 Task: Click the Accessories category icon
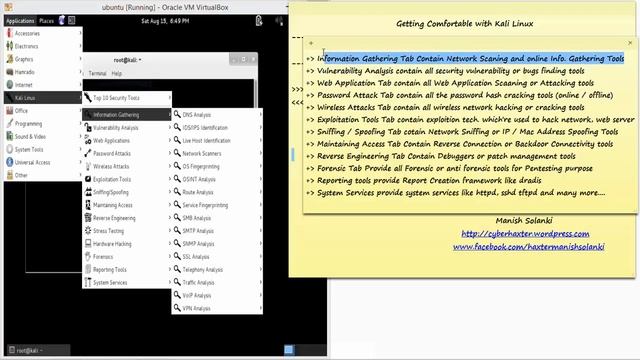point(10,33)
